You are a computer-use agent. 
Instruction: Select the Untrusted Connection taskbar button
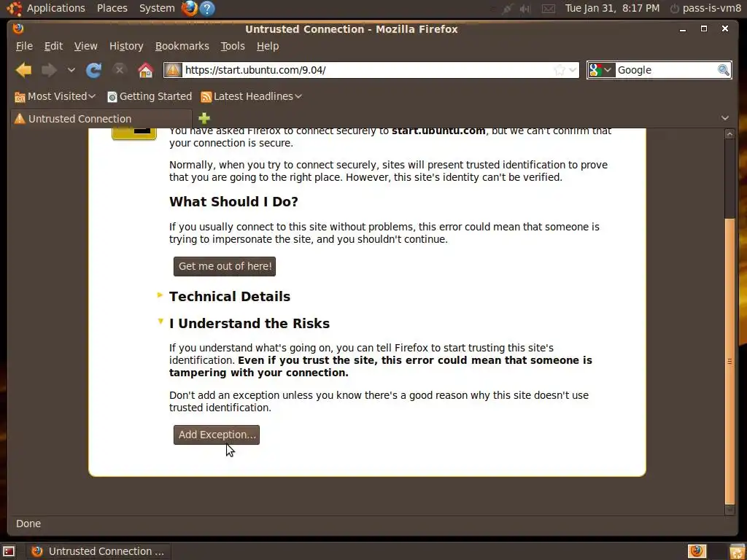click(x=98, y=551)
